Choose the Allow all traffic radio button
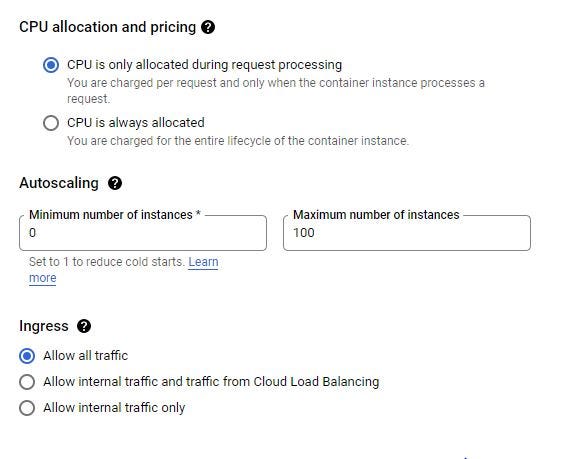Viewport: 564px width, 459px height. (x=27, y=356)
